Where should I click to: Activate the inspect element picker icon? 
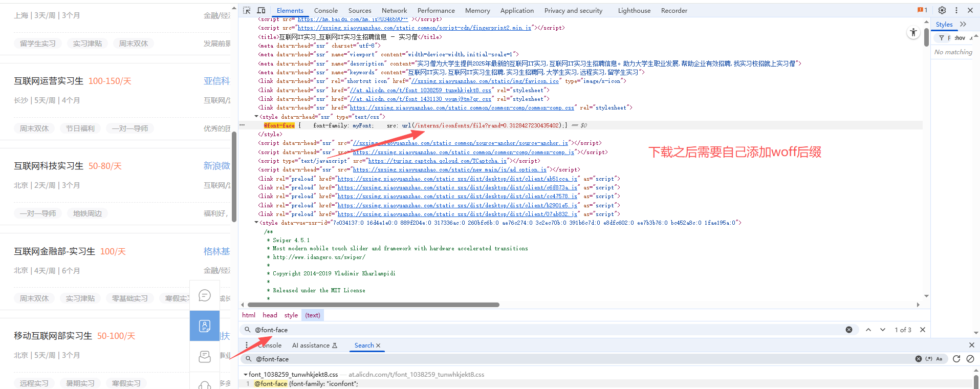pyautogui.click(x=247, y=10)
